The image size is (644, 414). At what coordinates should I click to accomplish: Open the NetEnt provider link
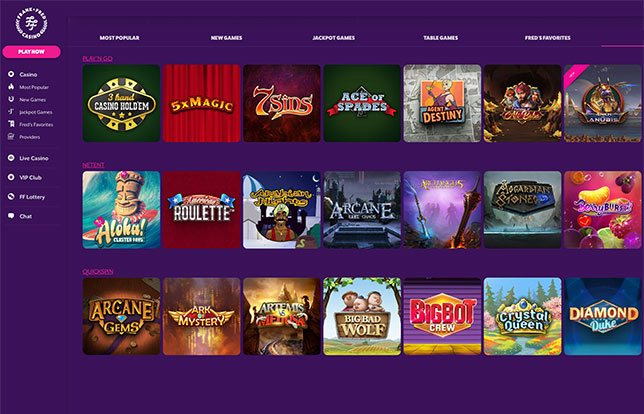click(93, 165)
